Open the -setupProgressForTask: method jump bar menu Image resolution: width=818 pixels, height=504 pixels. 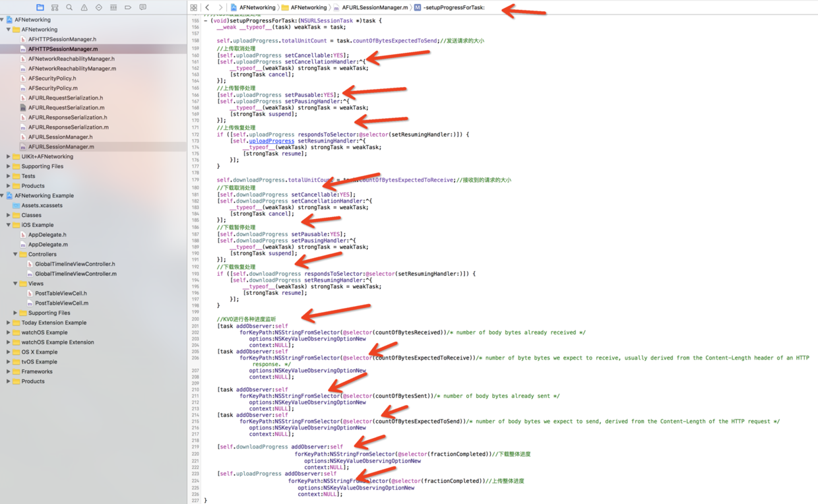(x=449, y=7)
